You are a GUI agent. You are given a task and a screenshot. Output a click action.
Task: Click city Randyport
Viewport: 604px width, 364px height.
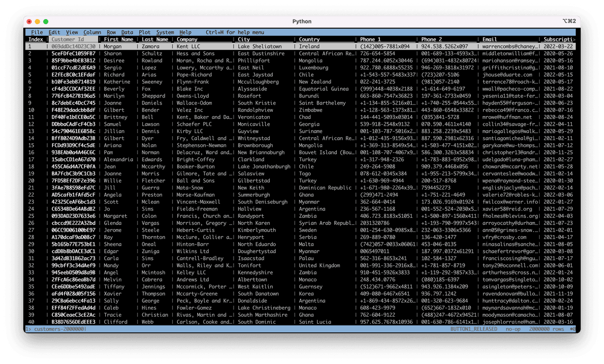[x=251, y=216]
